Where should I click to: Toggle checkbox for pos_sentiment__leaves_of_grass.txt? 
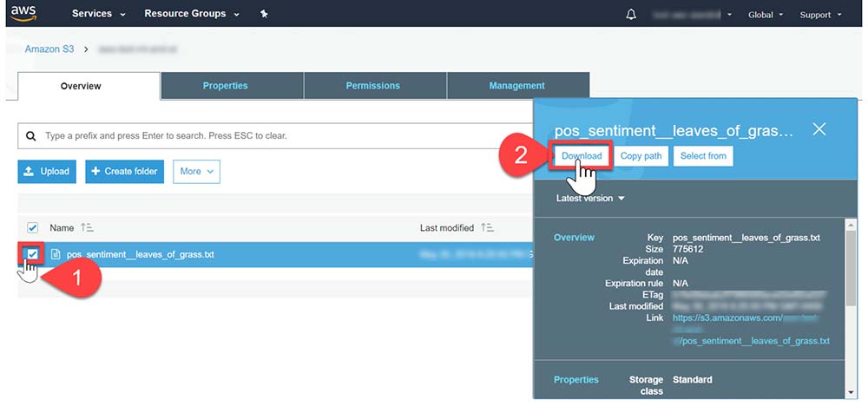tap(33, 254)
